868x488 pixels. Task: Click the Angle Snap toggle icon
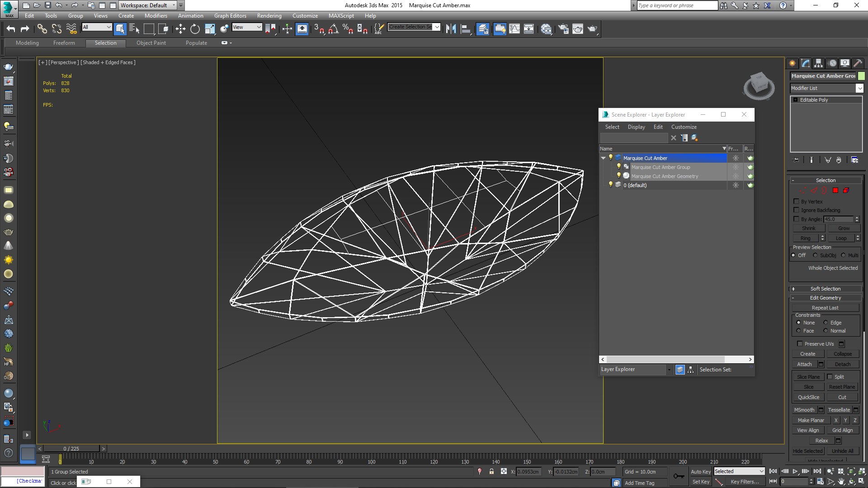point(333,29)
